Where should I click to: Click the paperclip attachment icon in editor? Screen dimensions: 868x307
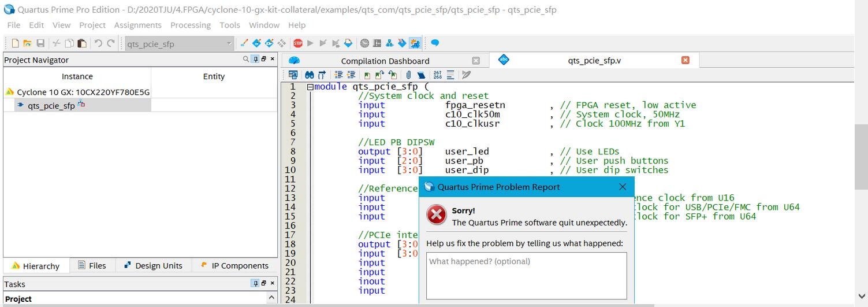[408, 75]
